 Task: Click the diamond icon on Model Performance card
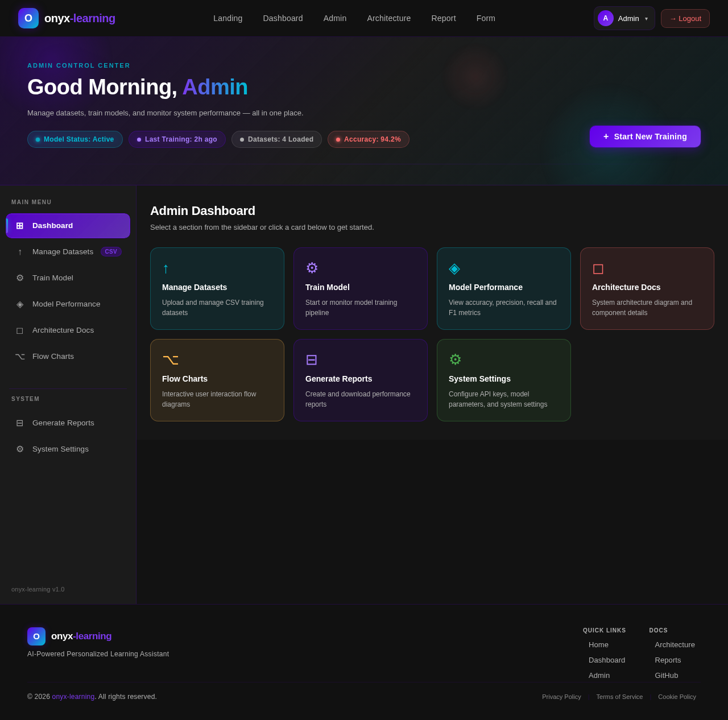(x=454, y=268)
